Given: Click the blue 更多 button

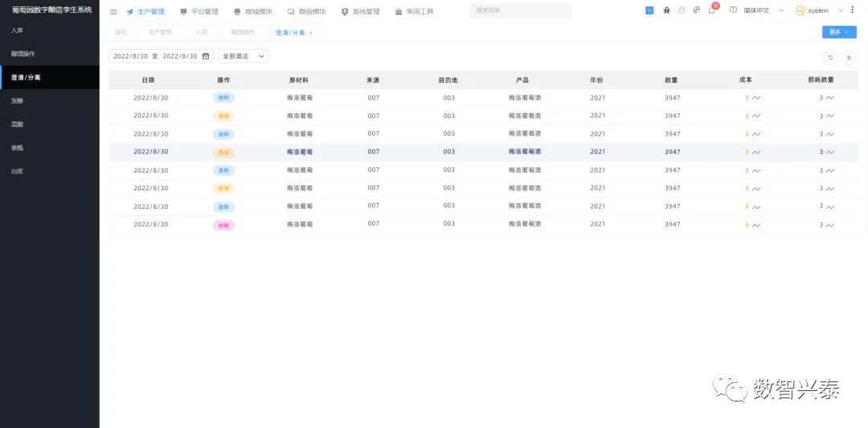Looking at the screenshot, I should tap(839, 32).
